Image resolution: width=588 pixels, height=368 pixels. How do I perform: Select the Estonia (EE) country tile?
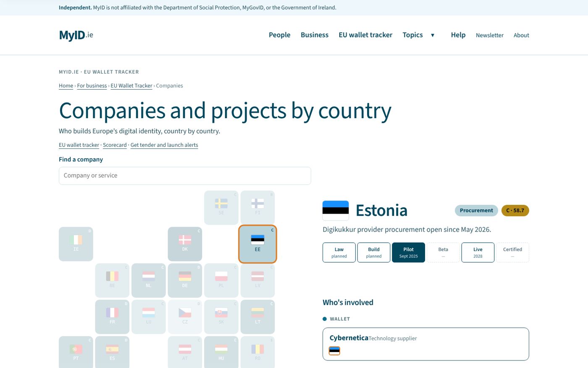tap(257, 244)
